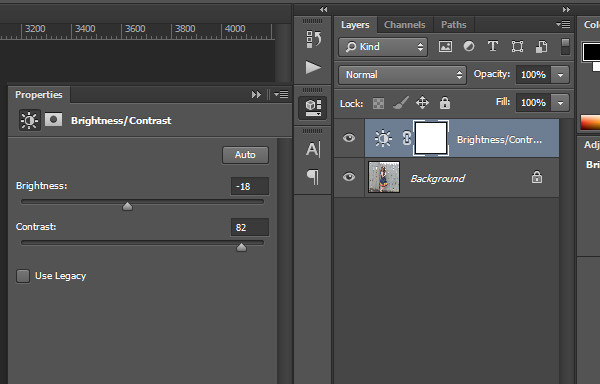Open the Kind filter dropdown
This screenshot has width=600, height=384.
pyautogui.click(x=383, y=47)
